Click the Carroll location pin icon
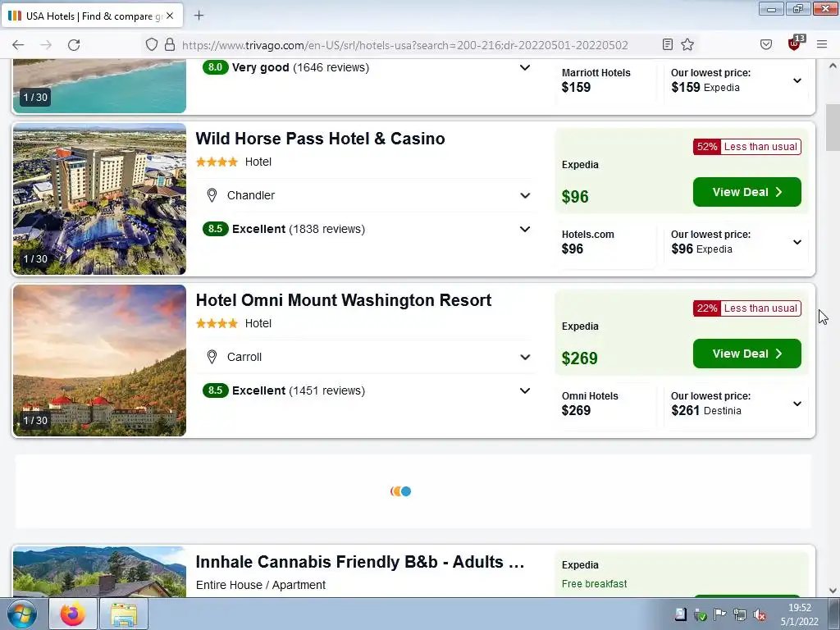840x630 pixels. coord(212,358)
